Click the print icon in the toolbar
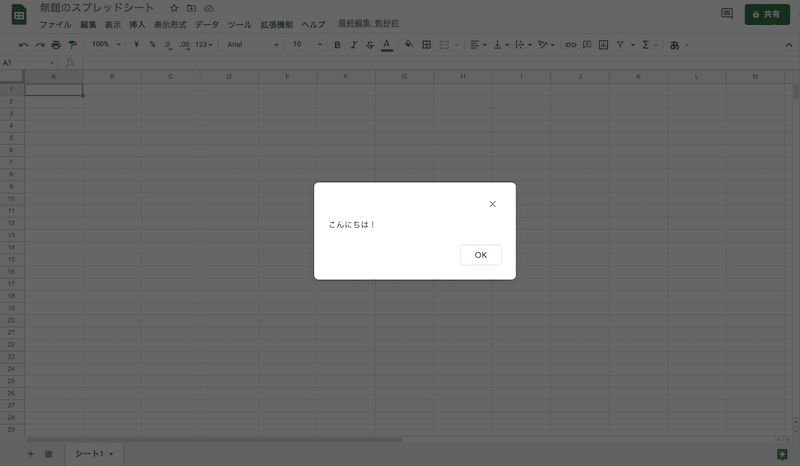The height and width of the screenshot is (466, 800). click(x=56, y=45)
